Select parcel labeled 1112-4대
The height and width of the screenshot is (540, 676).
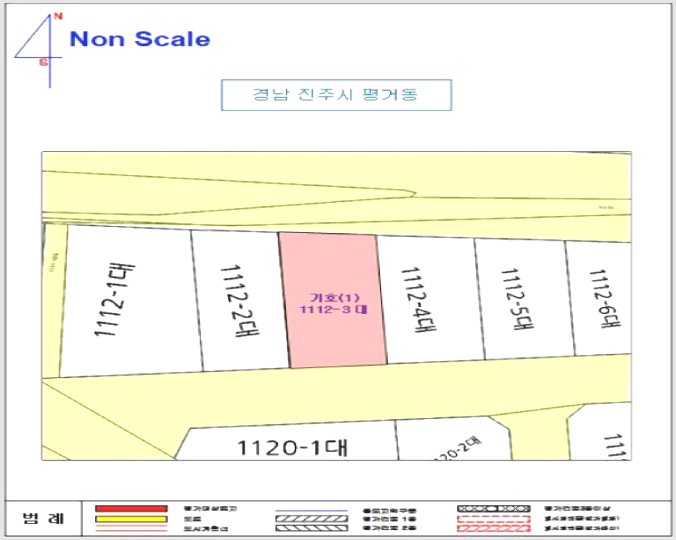coord(430,300)
